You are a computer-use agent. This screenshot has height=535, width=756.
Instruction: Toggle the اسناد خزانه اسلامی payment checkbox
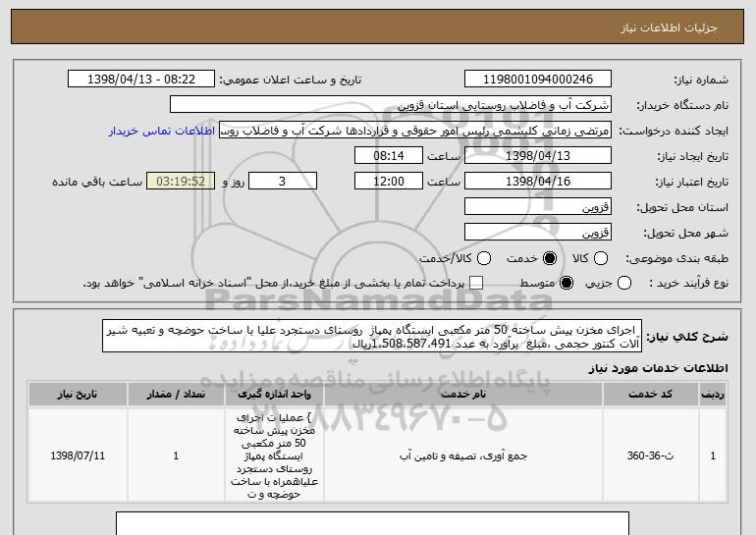click(x=476, y=283)
